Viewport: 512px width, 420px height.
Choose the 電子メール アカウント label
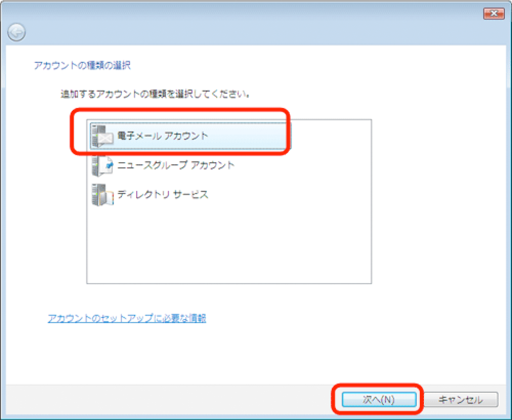click(x=163, y=136)
